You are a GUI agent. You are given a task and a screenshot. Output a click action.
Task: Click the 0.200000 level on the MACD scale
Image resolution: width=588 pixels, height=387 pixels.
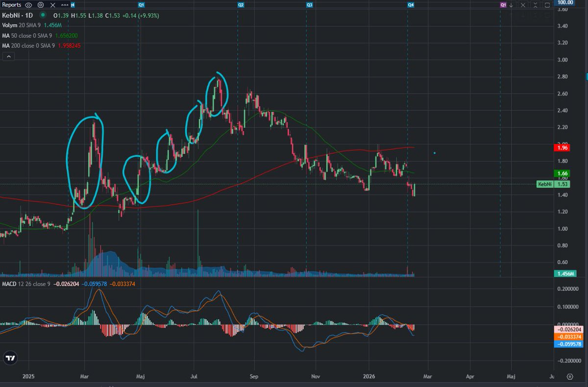tap(568, 289)
